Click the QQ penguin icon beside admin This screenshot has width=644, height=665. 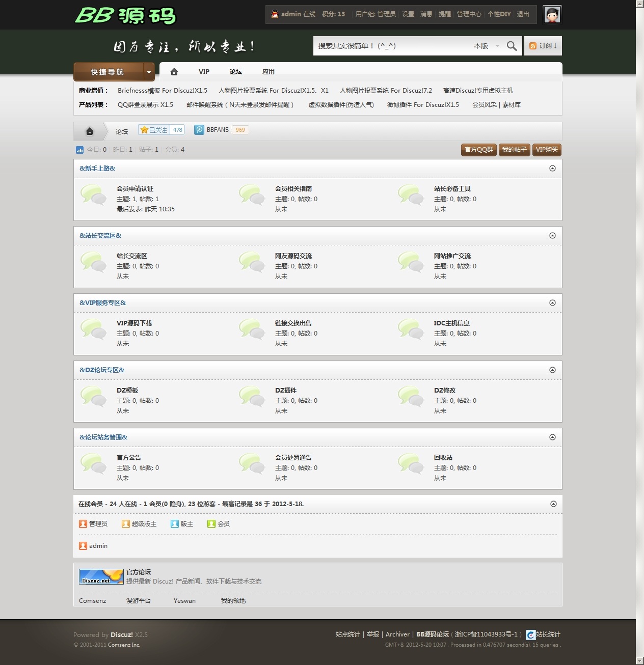tap(275, 14)
